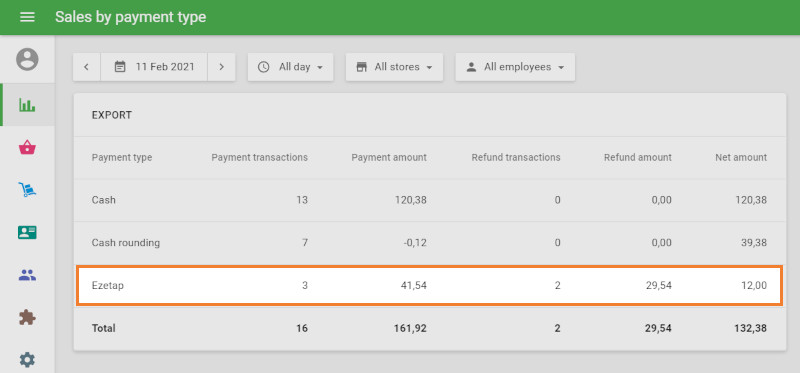Click Total payment amount 161,92

click(411, 328)
